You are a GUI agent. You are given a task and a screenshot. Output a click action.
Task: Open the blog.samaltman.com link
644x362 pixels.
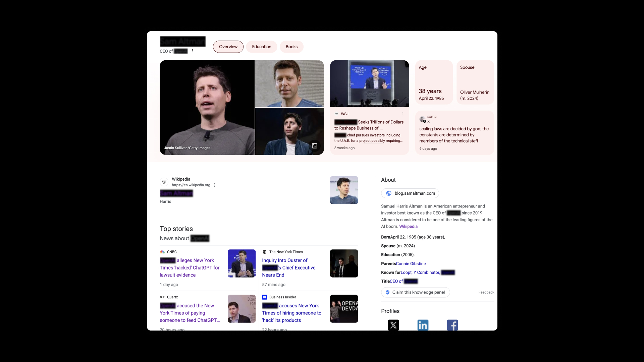[410, 193]
